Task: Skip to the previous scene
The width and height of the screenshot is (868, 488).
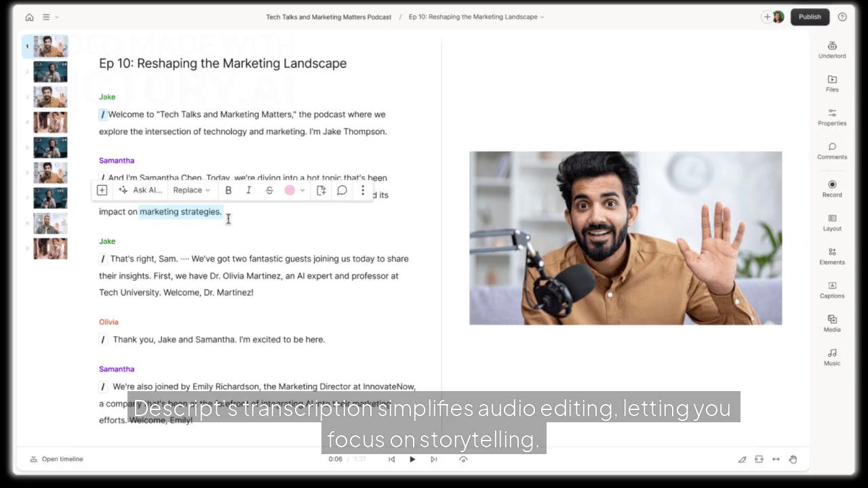Action: (391, 460)
